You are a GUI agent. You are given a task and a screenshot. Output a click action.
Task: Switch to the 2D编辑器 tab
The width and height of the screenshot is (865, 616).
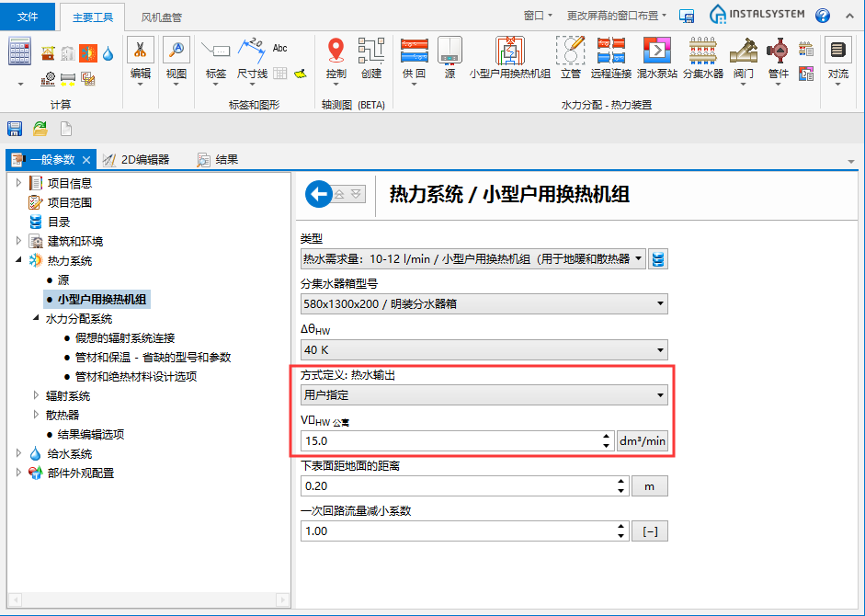tap(136, 159)
